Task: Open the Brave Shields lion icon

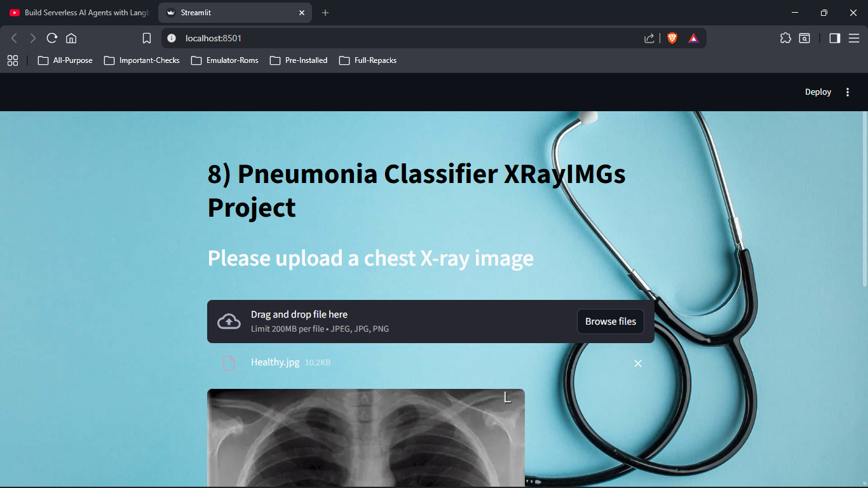Action: tap(672, 38)
